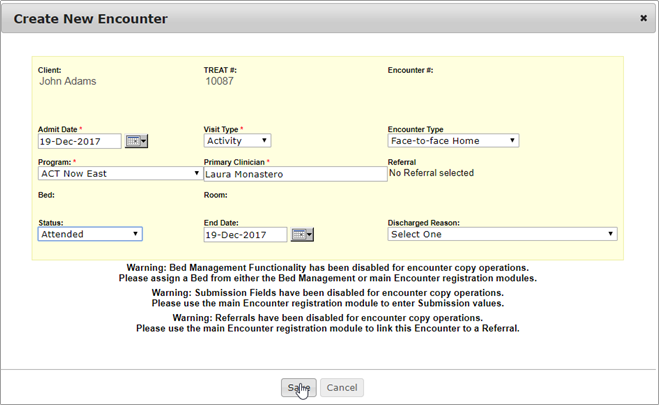
Task: Click the TREAT number 10087
Action: pyautogui.click(x=219, y=81)
